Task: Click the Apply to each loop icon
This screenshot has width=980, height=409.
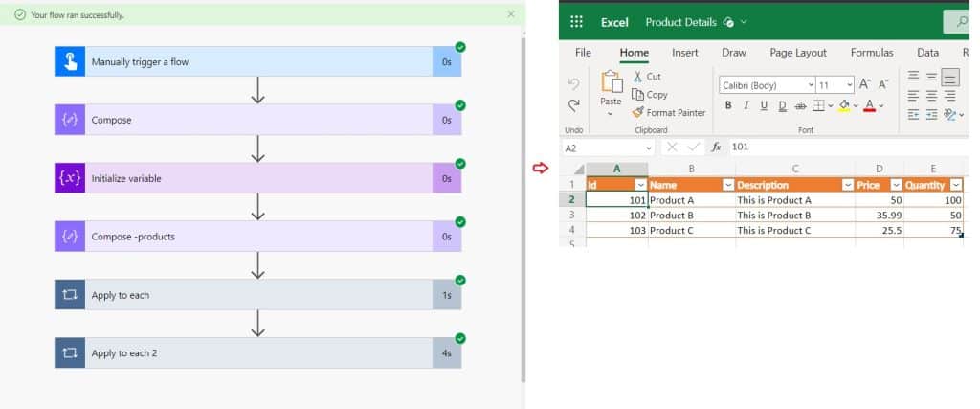Action: [70, 295]
